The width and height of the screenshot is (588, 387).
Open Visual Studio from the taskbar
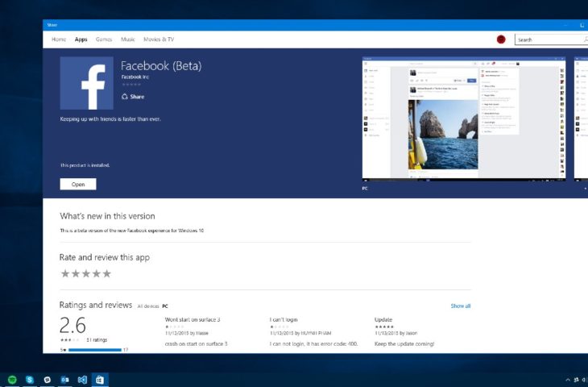[x=82, y=380]
